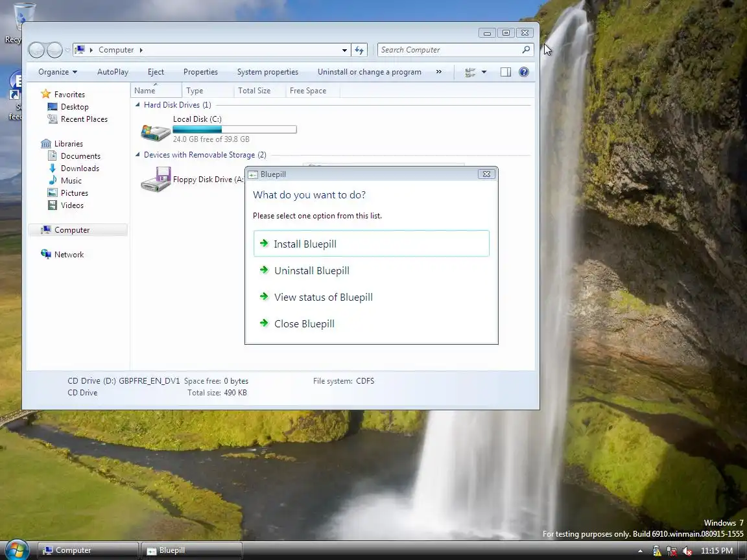
Task: Choose Close Bluepill option
Action: click(372, 324)
